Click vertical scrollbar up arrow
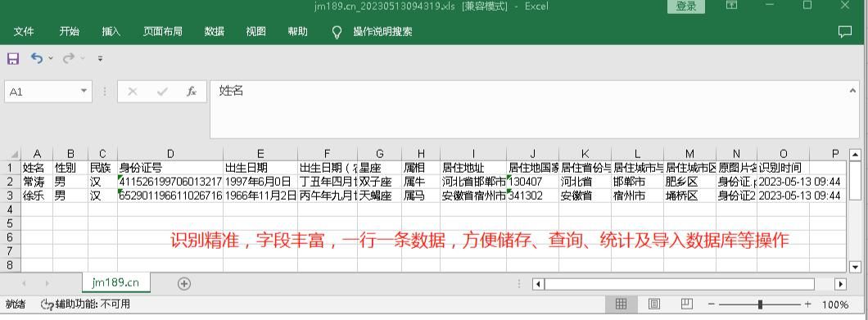The image size is (868, 320). pos(855,155)
